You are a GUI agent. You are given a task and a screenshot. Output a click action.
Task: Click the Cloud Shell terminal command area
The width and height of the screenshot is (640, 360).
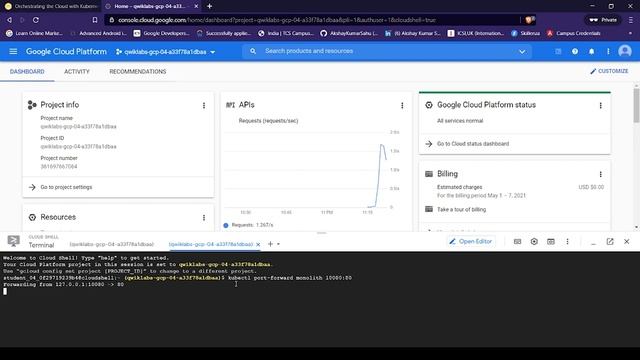[320, 299]
